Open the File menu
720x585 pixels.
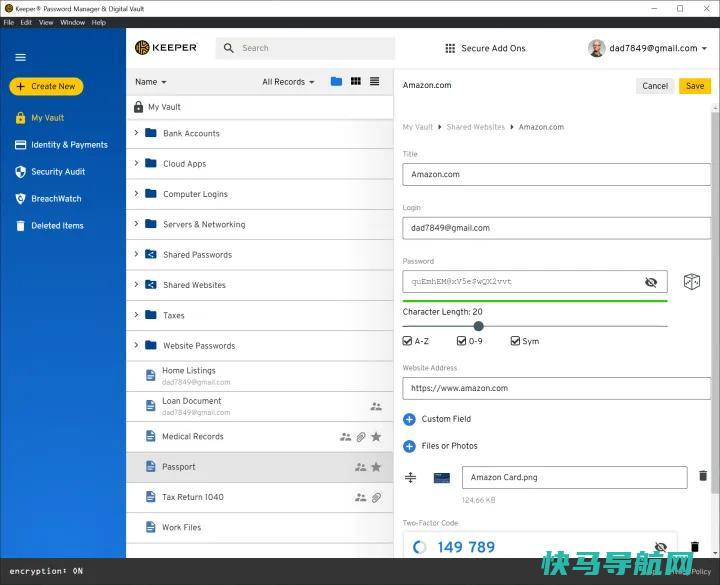9,22
